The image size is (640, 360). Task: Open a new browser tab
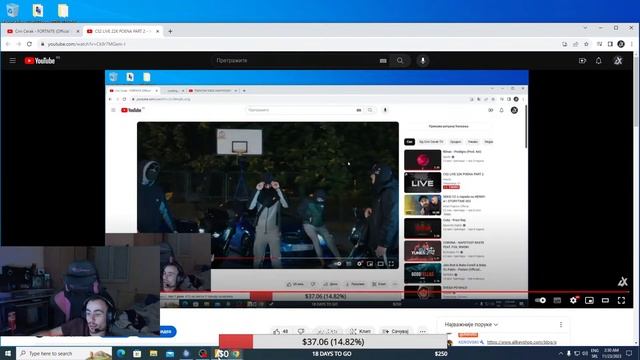(x=170, y=31)
